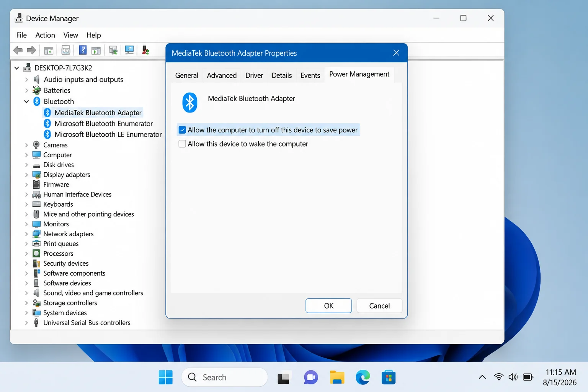Select the Batteries category icon
Screen dimensions: 588x392
click(x=37, y=90)
